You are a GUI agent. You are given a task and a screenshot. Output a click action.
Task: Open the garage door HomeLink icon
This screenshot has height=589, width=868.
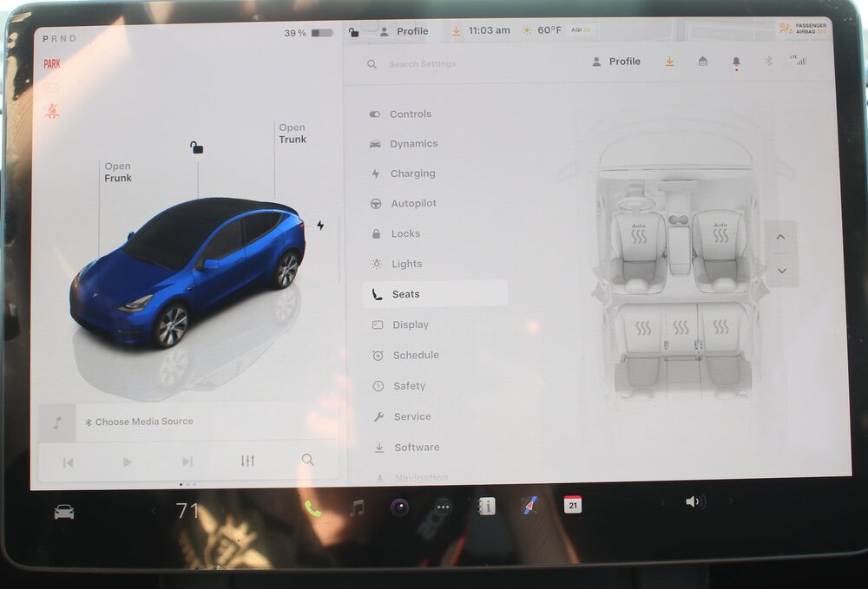pyautogui.click(x=702, y=62)
